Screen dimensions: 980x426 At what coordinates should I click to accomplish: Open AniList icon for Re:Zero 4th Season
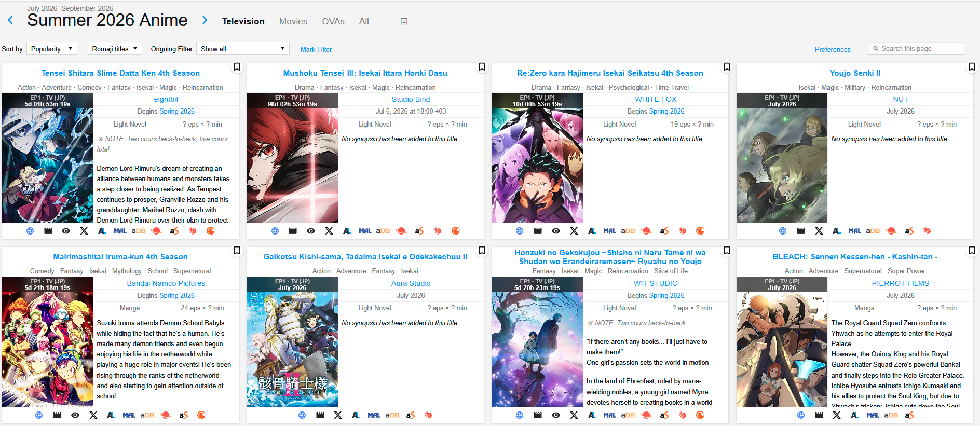pos(592,231)
